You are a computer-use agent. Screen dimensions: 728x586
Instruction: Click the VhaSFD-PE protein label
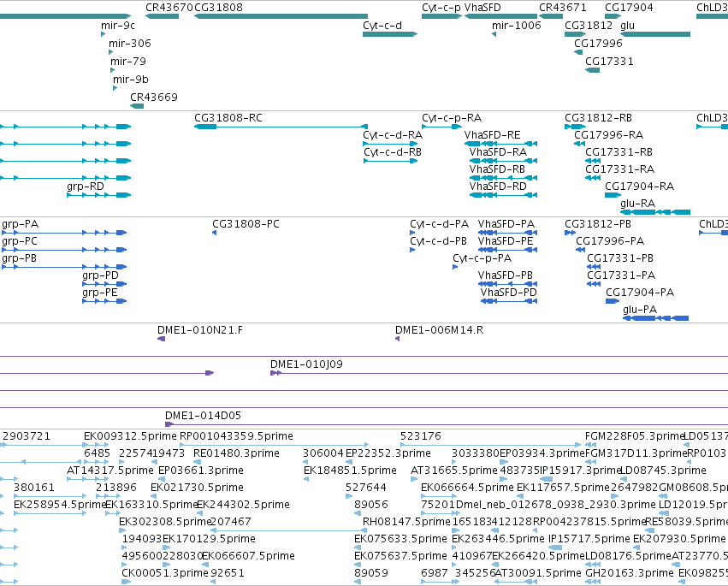pyautogui.click(x=506, y=241)
